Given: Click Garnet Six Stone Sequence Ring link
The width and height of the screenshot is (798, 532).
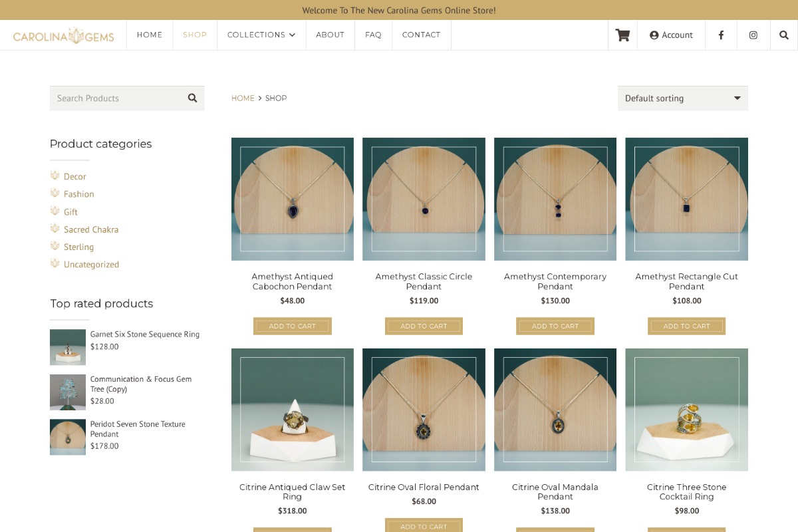Looking at the screenshot, I should pyautogui.click(x=145, y=334).
